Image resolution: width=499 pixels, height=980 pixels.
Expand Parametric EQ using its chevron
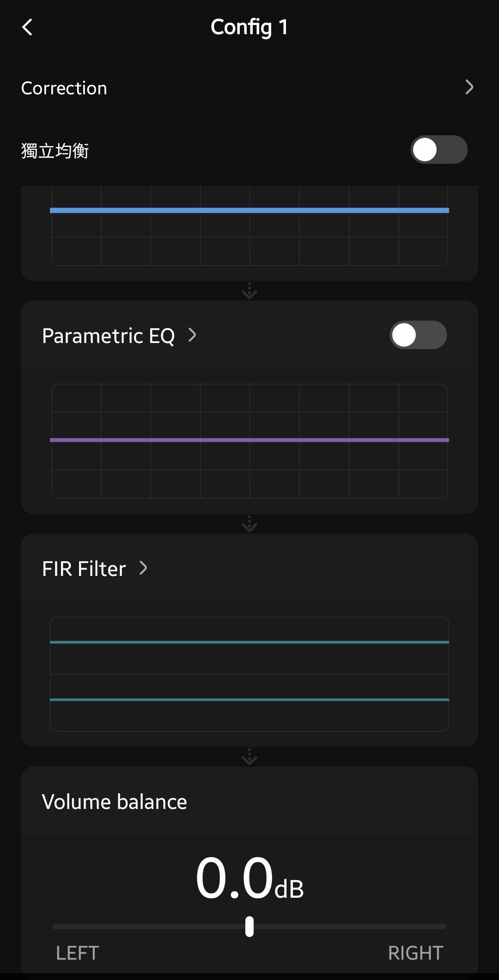click(x=192, y=335)
